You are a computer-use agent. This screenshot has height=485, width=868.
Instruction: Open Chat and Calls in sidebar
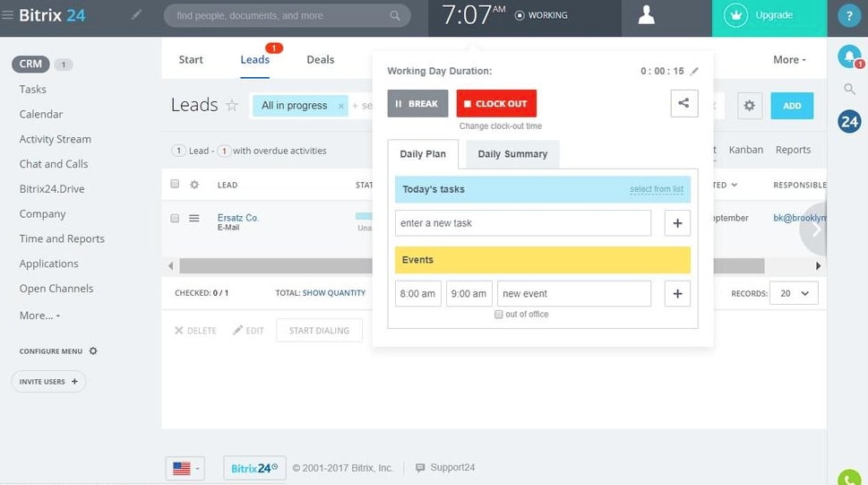(x=54, y=164)
